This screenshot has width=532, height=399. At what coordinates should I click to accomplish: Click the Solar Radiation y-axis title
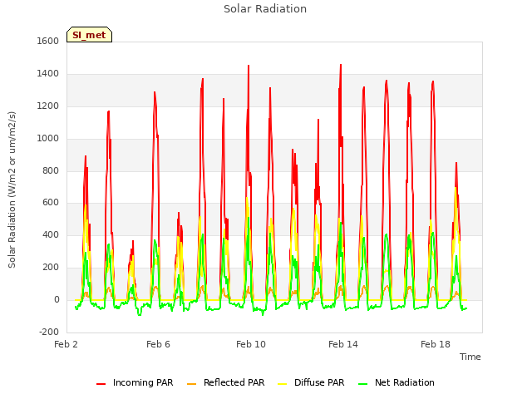[x=12, y=190]
